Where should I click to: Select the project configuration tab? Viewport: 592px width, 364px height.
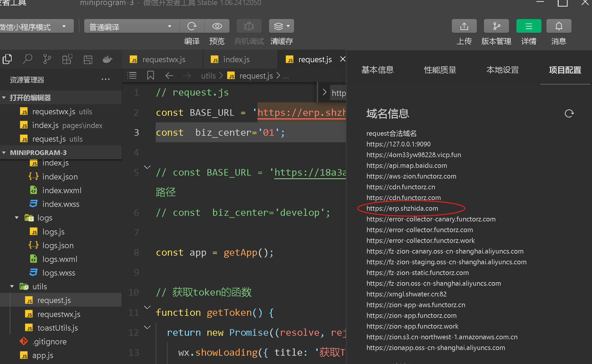coord(565,70)
